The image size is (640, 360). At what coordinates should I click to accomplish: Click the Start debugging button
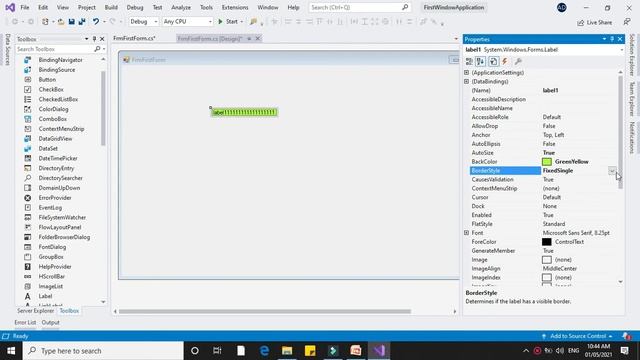click(228, 22)
